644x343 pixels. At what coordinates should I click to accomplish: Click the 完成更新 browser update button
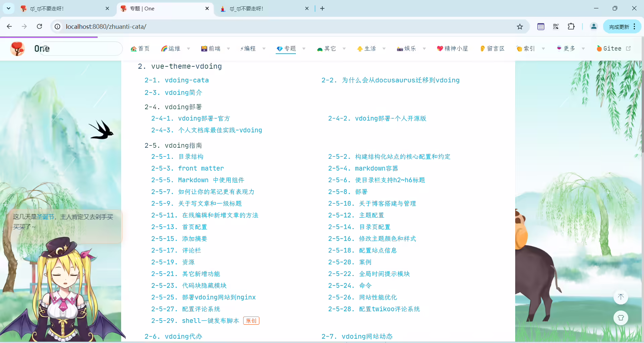(x=619, y=27)
